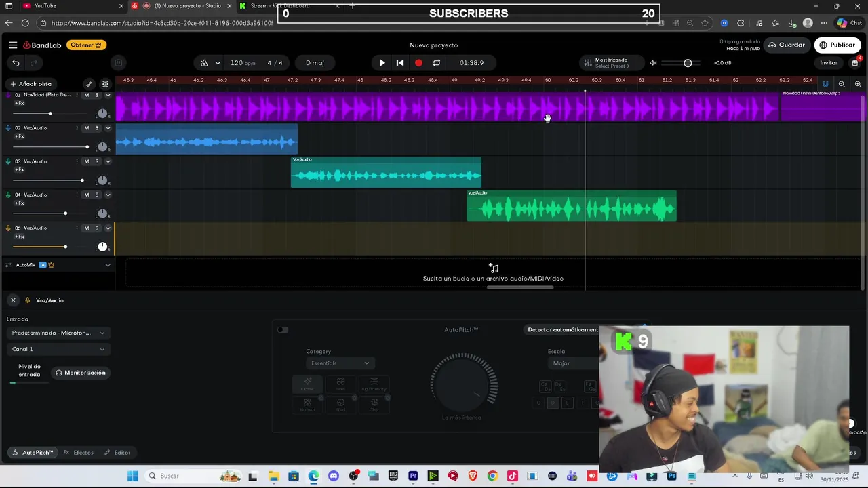Toggle loop (cycle) playback
This screenshot has height=488, width=868.
[437, 63]
